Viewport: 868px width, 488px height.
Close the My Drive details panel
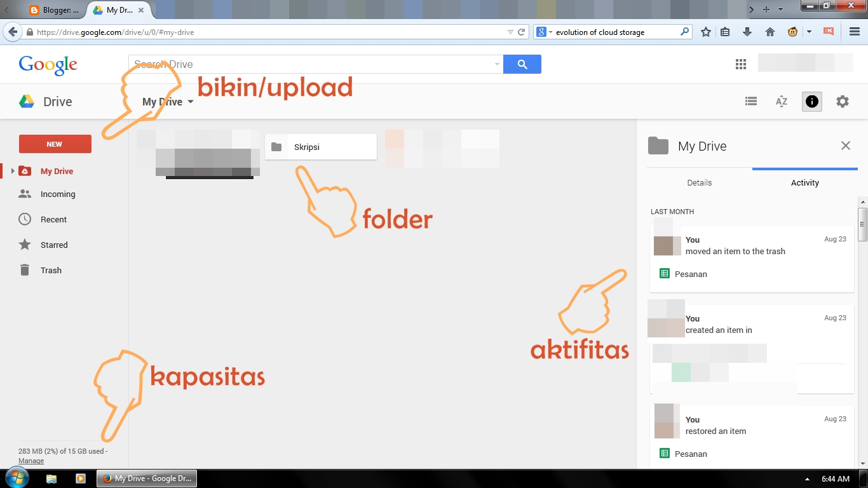(846, 146)
